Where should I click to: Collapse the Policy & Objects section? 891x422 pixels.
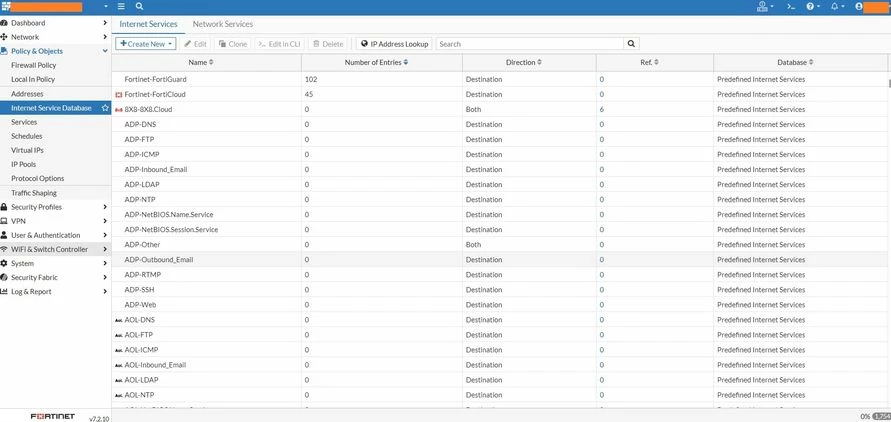pyautogui.click(x=105, y=51)
